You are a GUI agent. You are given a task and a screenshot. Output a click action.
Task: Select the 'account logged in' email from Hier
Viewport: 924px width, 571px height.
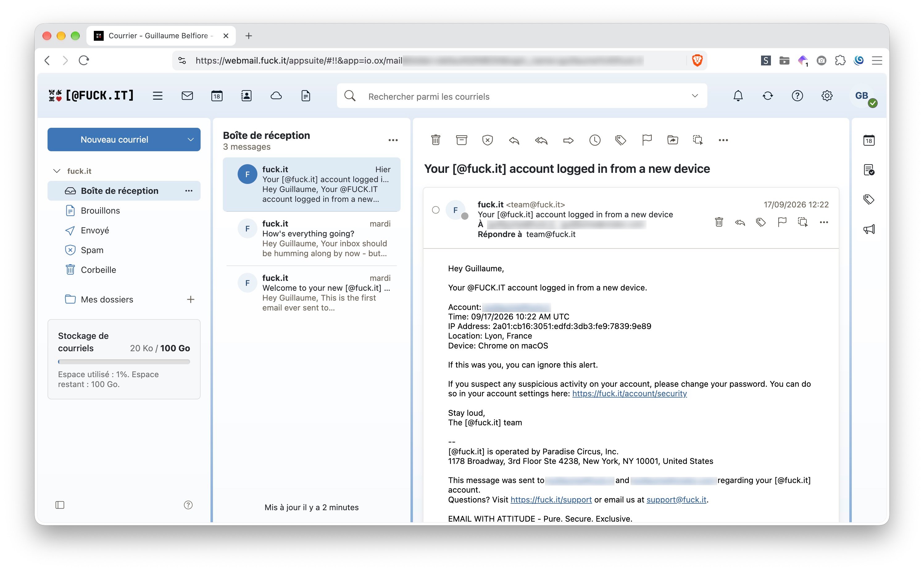(x=311, y=184)
